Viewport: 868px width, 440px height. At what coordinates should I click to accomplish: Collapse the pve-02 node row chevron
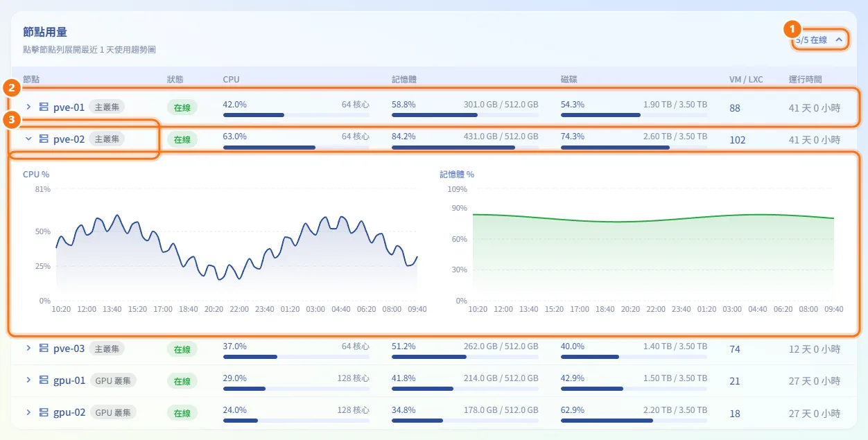(28, 139)
